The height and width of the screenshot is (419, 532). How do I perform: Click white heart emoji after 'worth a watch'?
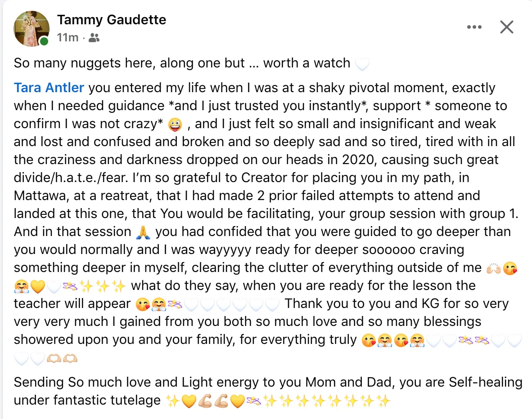pos(362,63)
